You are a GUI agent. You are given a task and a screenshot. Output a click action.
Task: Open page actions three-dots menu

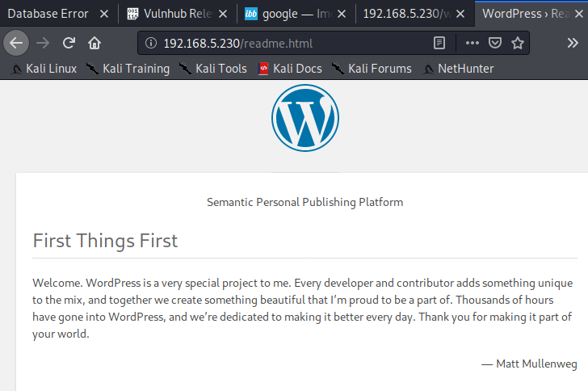[x=472, y=43]
